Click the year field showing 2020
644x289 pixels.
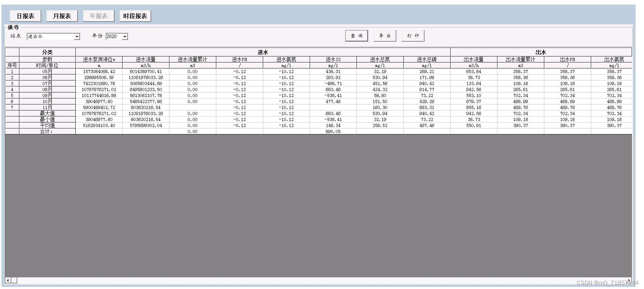117,37
